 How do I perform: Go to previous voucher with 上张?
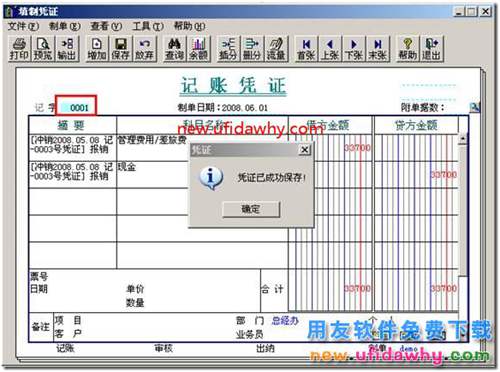click(330, 49)
